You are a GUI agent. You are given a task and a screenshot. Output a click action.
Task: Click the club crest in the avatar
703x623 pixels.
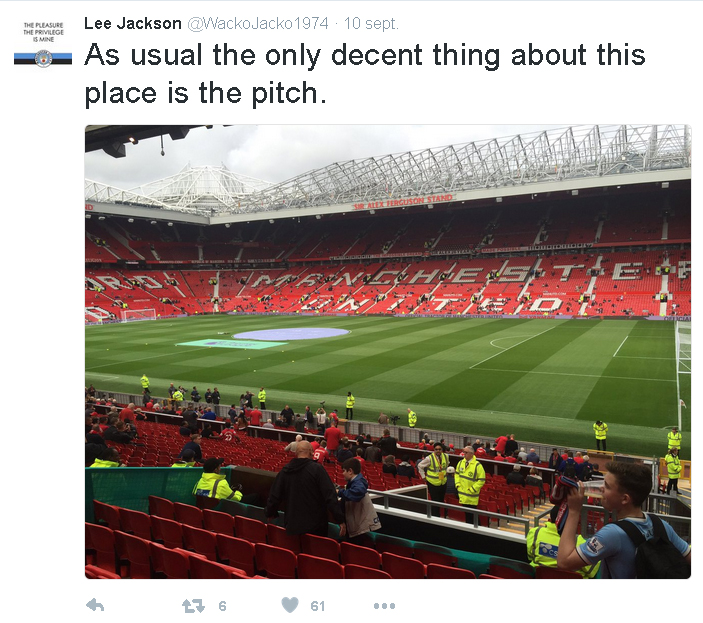pos(43,58)
